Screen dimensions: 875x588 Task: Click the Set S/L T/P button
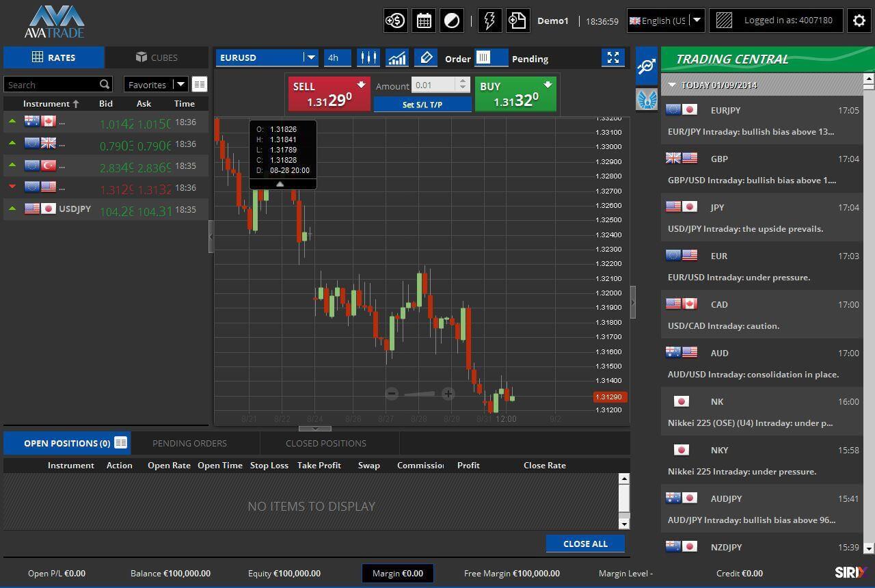422,105
